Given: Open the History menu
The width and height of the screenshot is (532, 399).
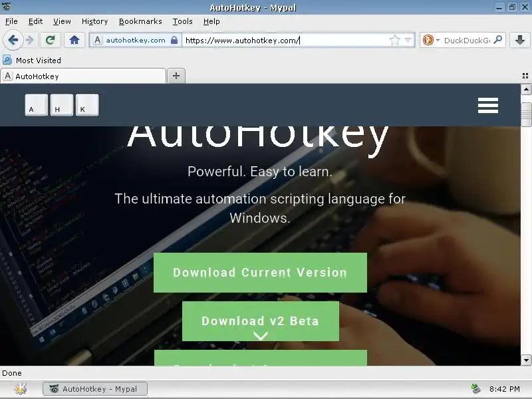Looking at the screenshot, I should pyautogui.click(x=94, y=21).
